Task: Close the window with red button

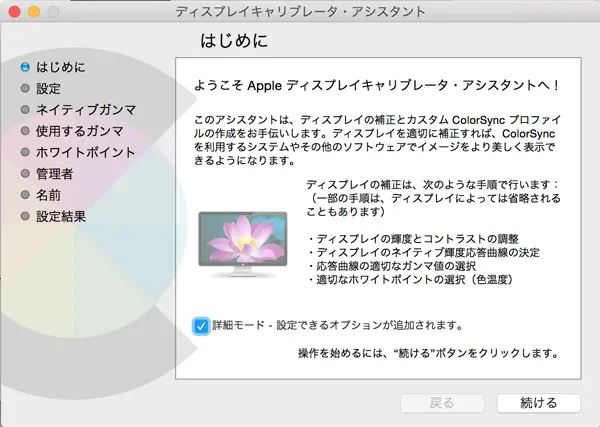Action: (15, 11)
